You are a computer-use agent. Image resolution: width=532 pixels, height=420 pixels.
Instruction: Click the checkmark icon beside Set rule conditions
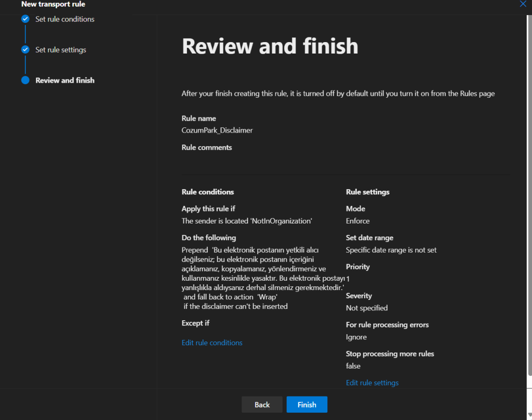pos(25,19)
